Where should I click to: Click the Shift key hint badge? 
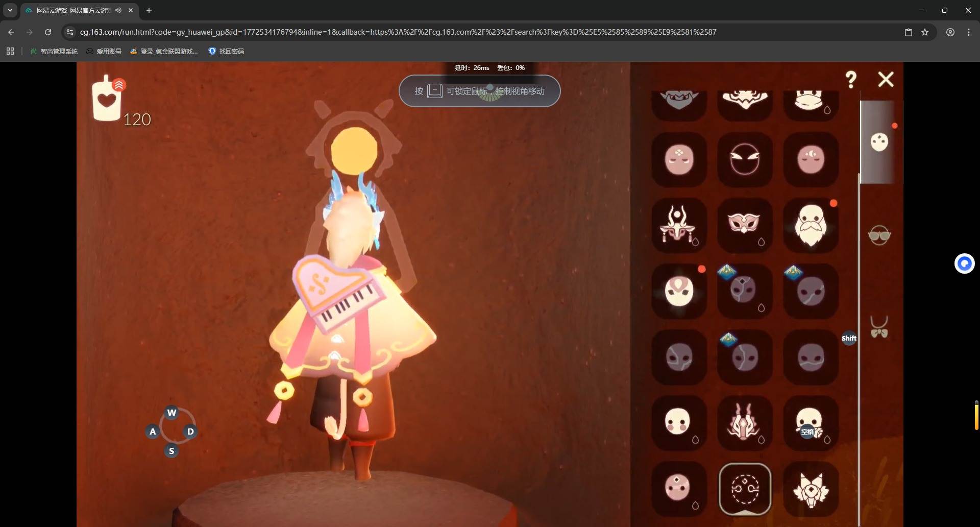point(849,338)
